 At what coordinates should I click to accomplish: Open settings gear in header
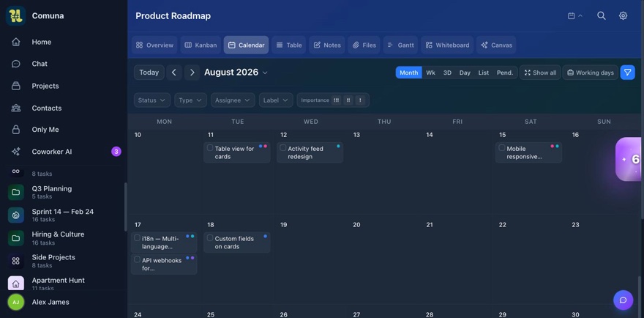point(623,15)
